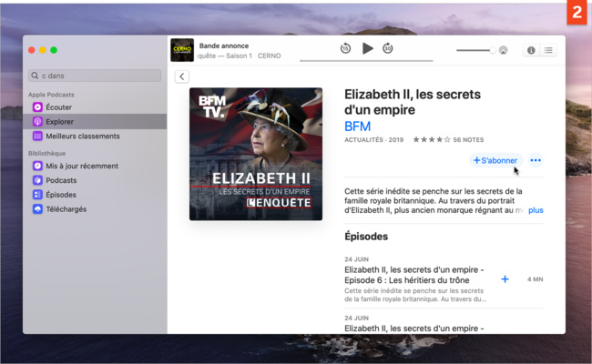The height and width of the screenshot is (364, 592).
Task: Click the magnifying glass search icon
Action: (x=35, y=76)
